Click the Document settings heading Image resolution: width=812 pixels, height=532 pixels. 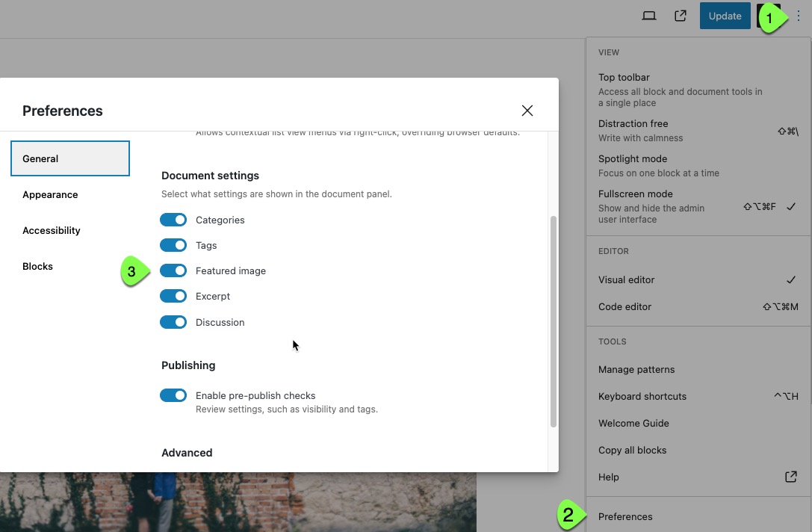[210, 176]
